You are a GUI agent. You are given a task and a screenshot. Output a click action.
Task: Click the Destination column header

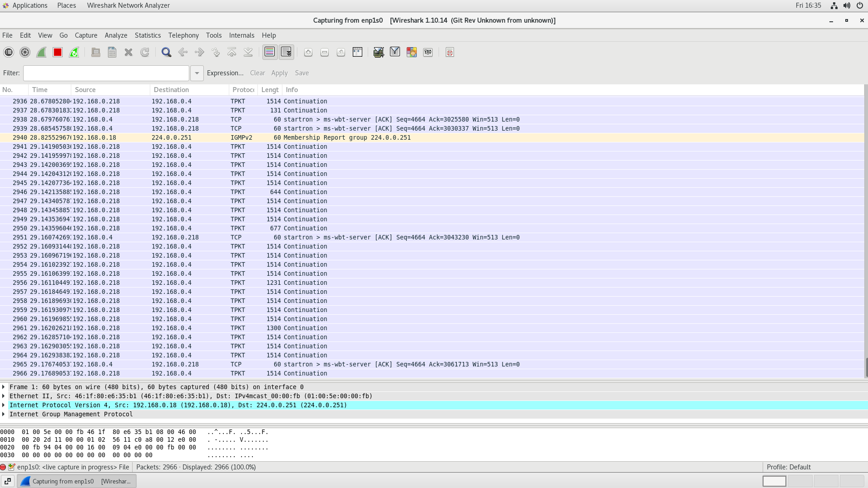pyautogui.click(x=189, y=90)
